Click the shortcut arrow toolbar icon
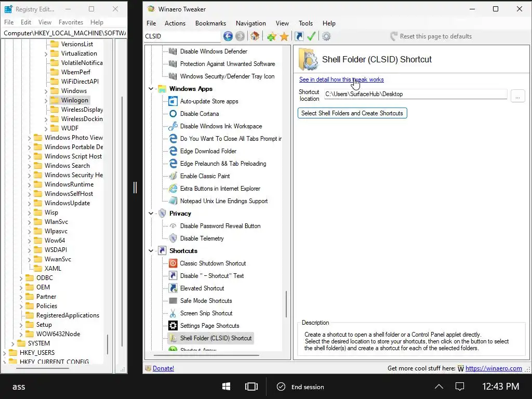The image size is (532, 399). pos(299,36)
